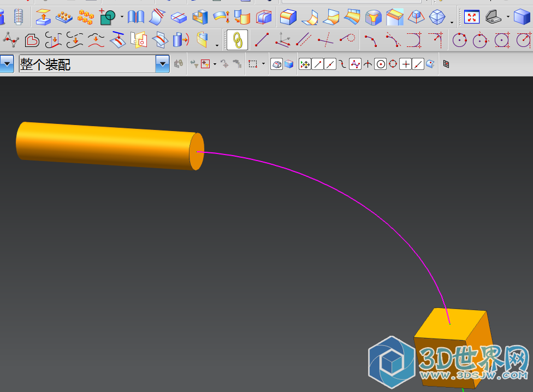Click the Unite boolean tool
This screenshot has height=392, width=533.
point(107,16)
